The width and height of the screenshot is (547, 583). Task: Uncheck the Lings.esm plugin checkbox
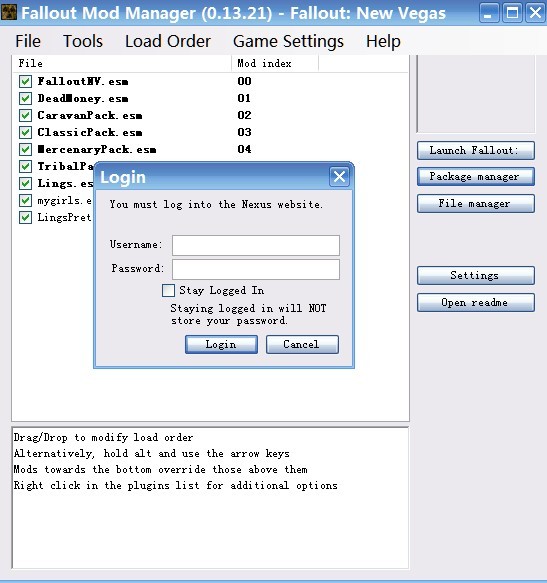click(25, 184)
